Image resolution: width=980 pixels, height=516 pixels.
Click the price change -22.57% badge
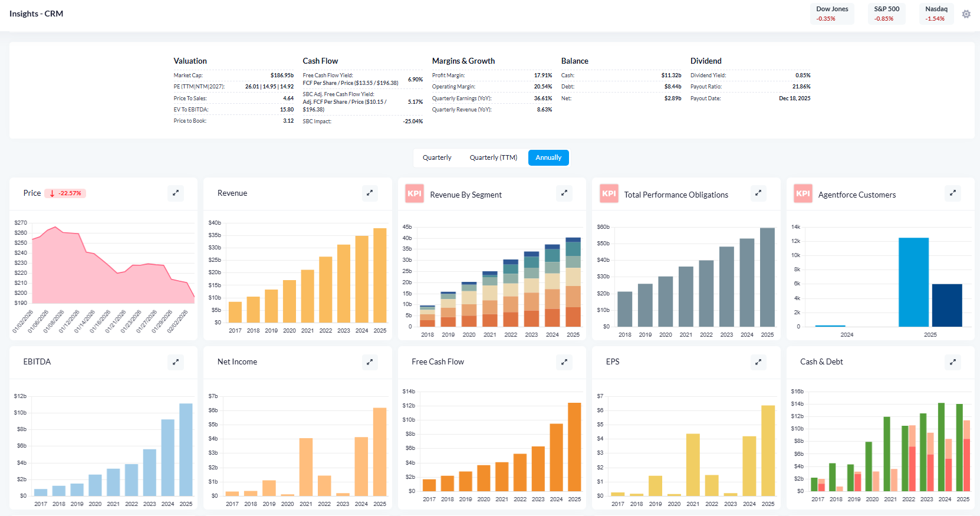[65, 193]
